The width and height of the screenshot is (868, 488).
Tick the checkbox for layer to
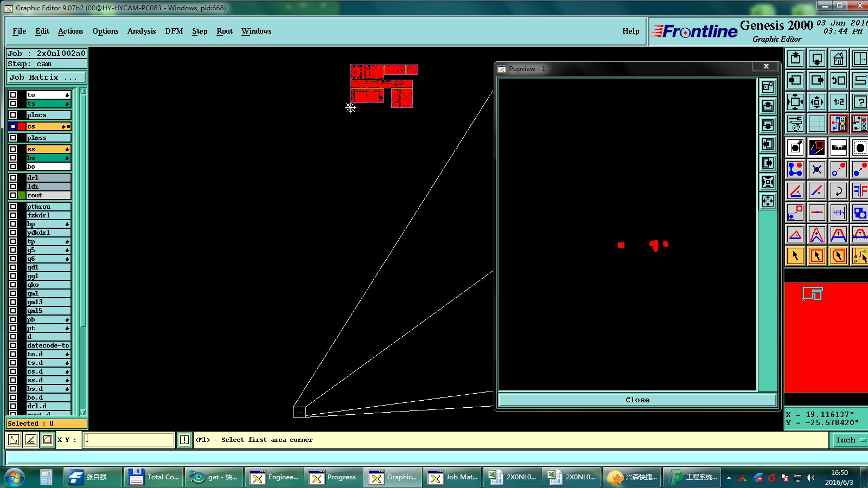point(13,95)
